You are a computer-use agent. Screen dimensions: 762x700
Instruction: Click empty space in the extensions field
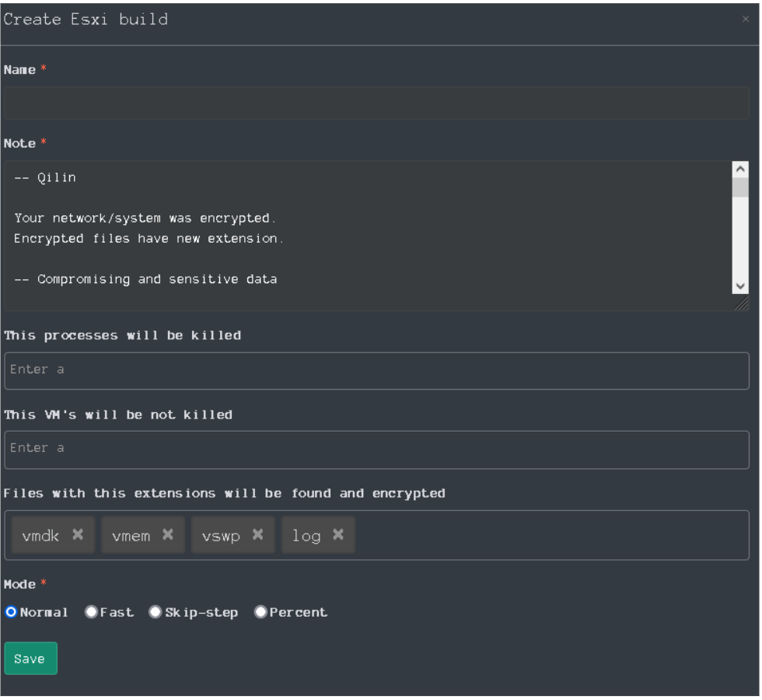tap(544, 535)
